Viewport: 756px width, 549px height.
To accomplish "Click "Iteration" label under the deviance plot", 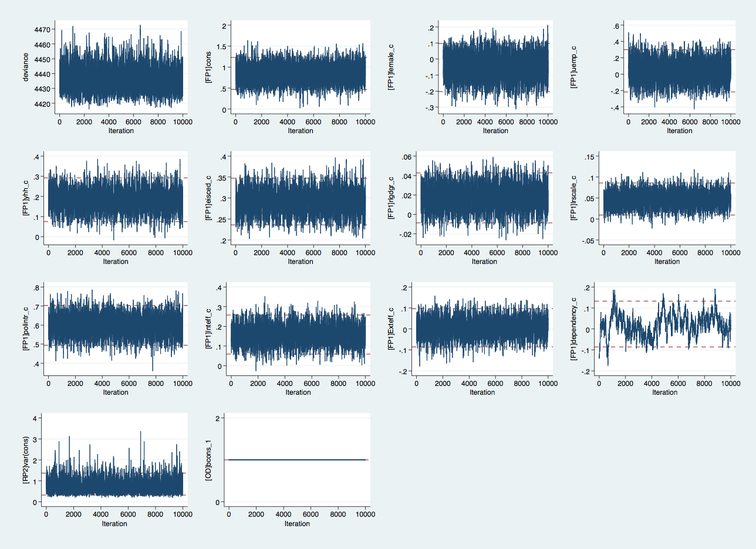I will pyautogui.click(x=121, y=131).
